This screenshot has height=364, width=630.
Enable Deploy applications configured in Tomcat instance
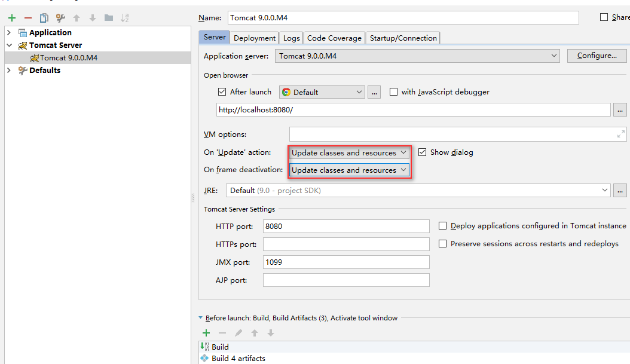tap(443, 226)
